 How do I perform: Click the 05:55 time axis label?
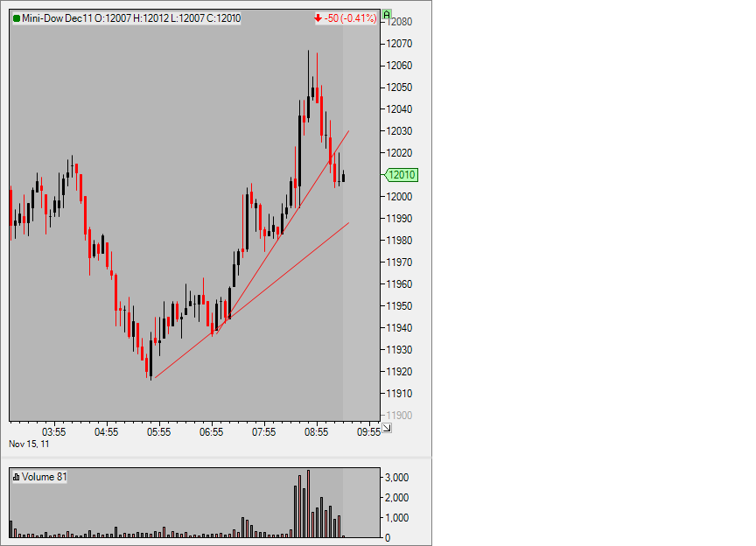pos(158,432)
